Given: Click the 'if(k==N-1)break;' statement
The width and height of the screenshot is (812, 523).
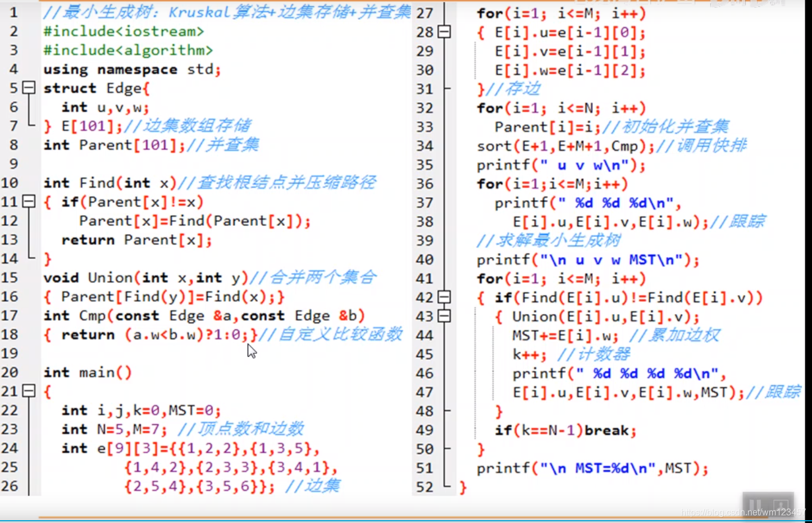Looking at the screenshot, I should click(x=565, y=430).
